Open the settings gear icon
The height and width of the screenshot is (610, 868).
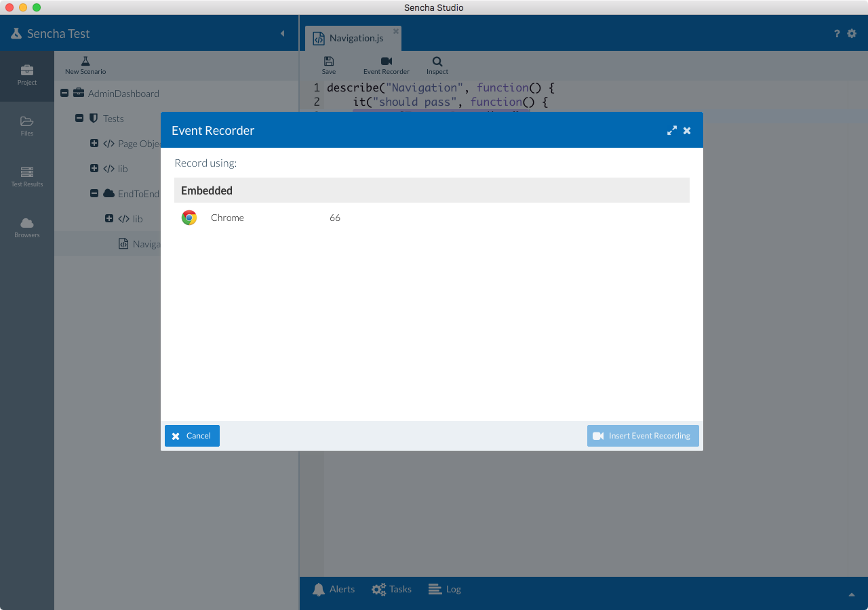[x=852, y=33]
